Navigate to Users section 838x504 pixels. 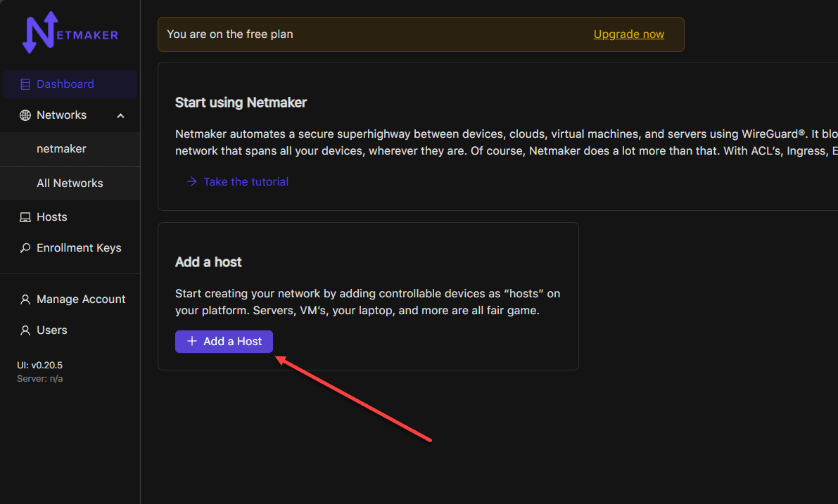(x=52, y=330)
